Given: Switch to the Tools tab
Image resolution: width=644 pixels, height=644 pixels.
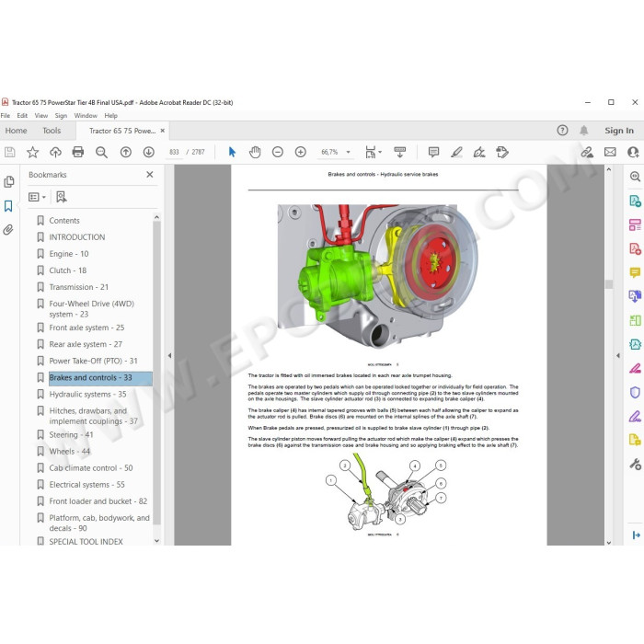Looking at the screenshot, I should coord(52,131).
